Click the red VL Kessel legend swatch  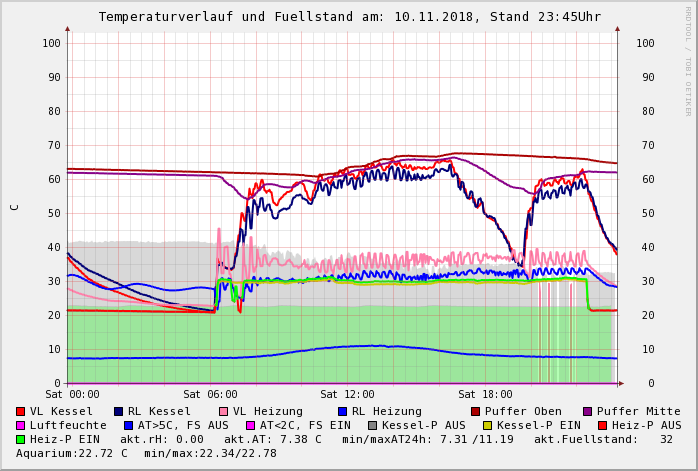[21, 411]
